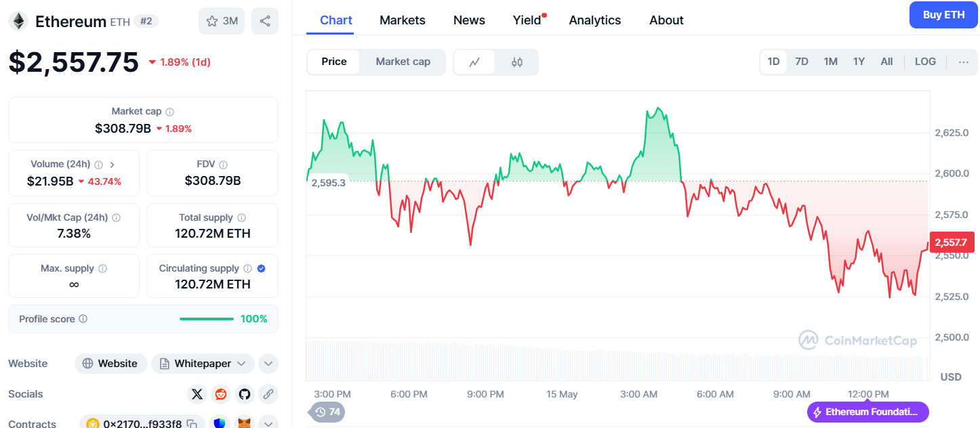This screenshot has width=980, height=428.
Task: Switch to line chart view
Action: tap(474, 62)
